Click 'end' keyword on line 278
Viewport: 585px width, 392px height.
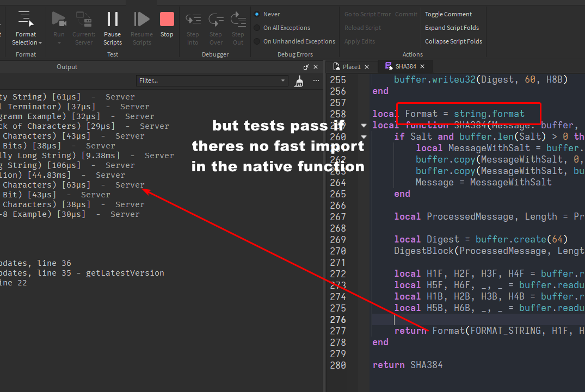coord(380,343)
